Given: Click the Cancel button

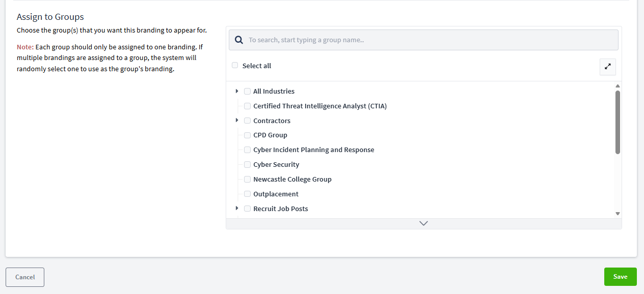Looking at the screenshot, I should 25,277.
